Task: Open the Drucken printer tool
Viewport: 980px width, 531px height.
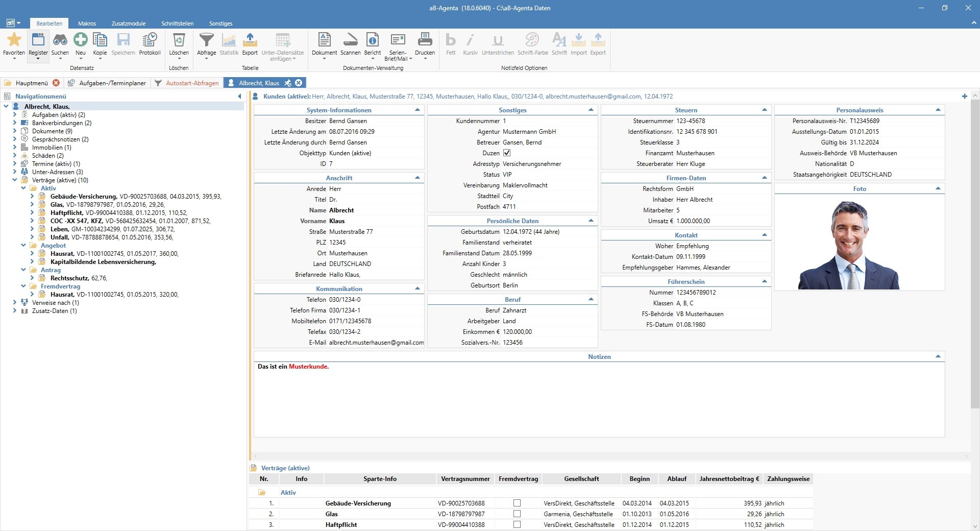Action: pos(425,40)
